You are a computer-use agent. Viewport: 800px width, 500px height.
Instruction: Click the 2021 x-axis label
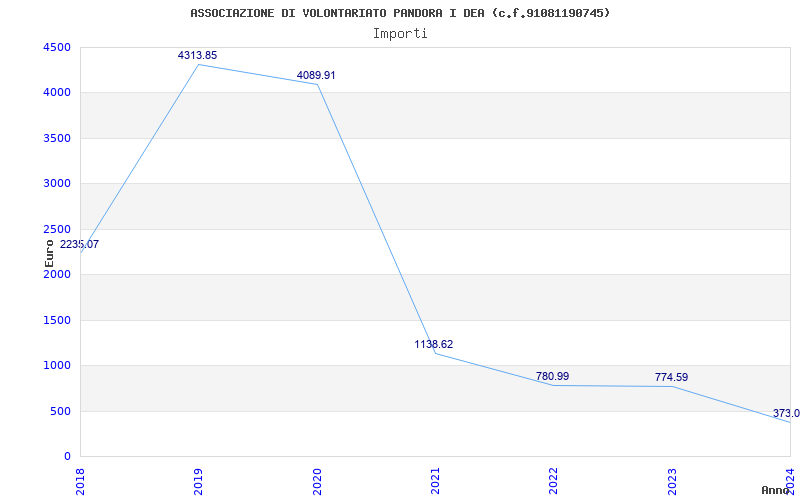(x=435, y=481)
